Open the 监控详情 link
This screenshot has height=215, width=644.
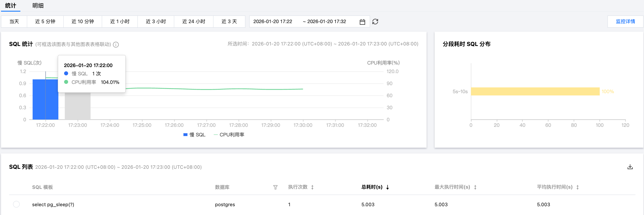(x=625, y=22)
